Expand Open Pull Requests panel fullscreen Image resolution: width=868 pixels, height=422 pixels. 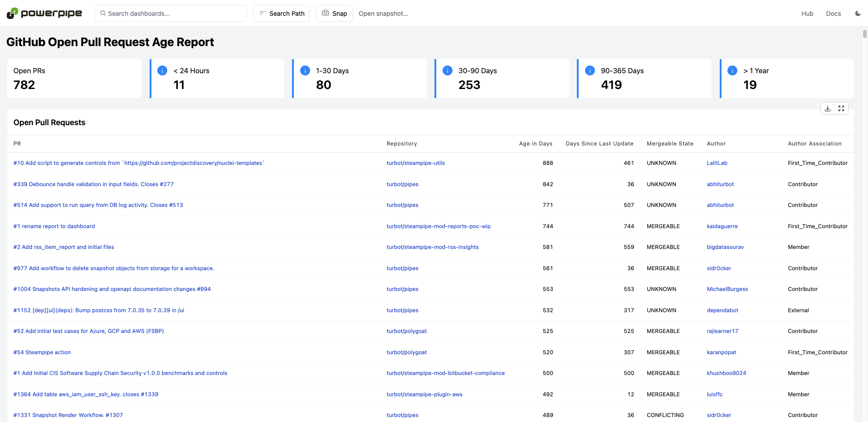click(841, 108)
